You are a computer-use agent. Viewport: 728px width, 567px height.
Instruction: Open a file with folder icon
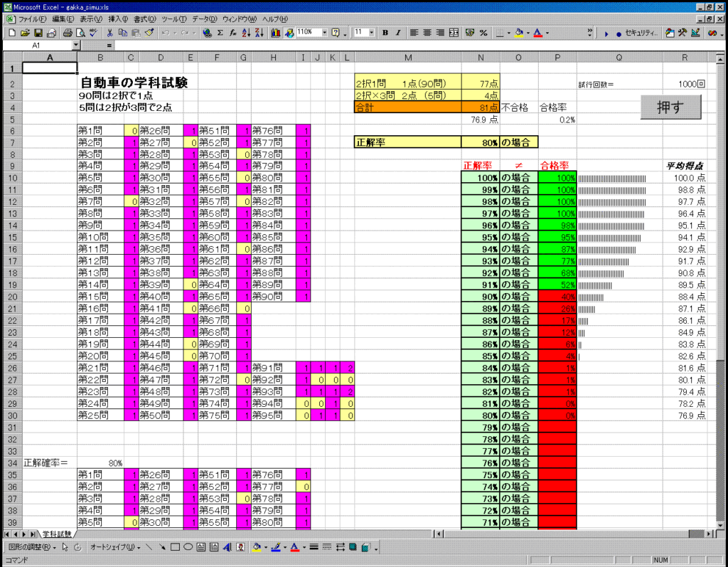click(25, 33)
